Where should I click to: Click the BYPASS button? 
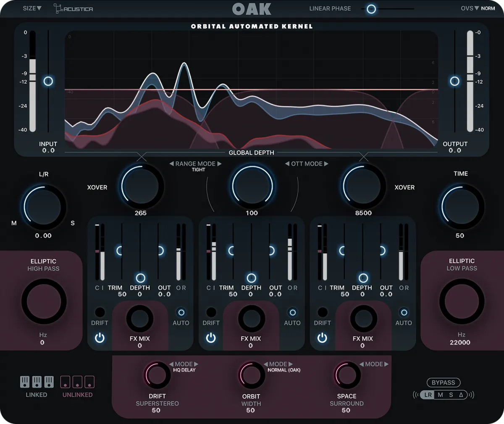pyautogui.click(x=444, y=383)
